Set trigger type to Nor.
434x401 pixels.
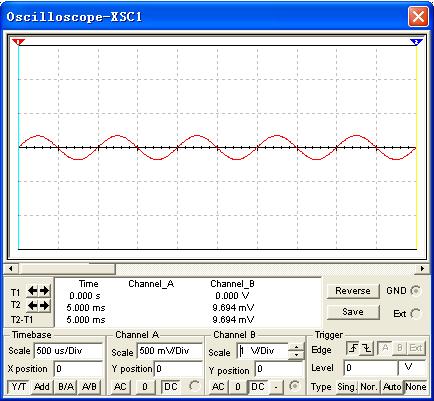pos(369,387)
